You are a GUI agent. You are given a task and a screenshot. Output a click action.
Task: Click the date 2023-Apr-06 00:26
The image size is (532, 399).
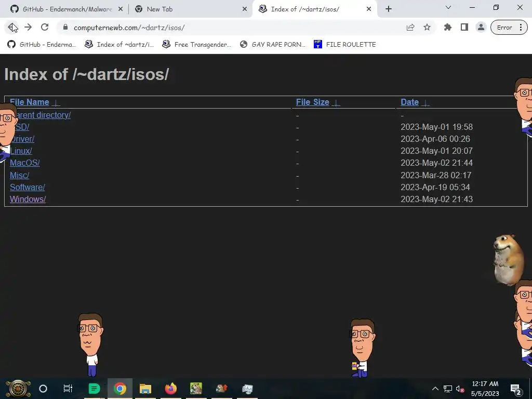tap(435, 139)
